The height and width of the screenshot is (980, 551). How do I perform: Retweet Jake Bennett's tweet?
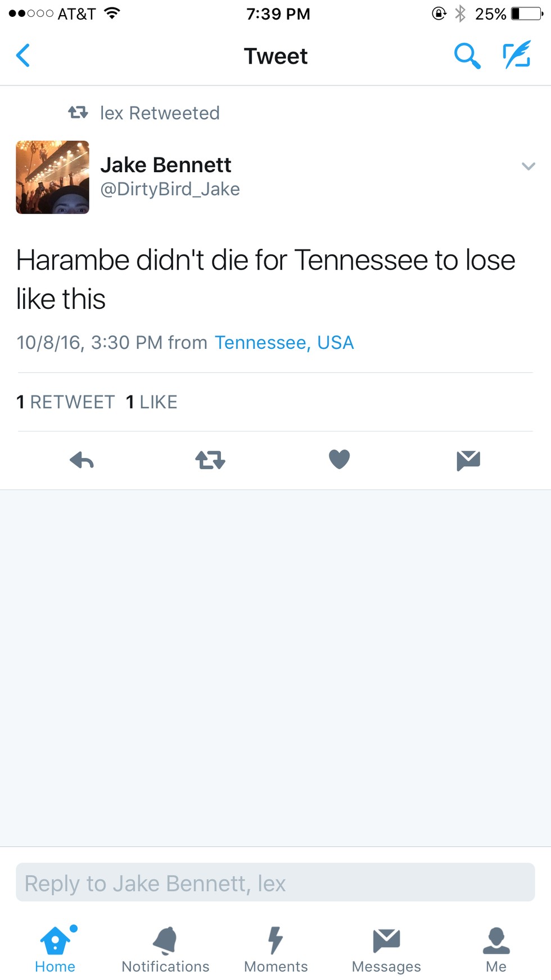coord(210,460)
